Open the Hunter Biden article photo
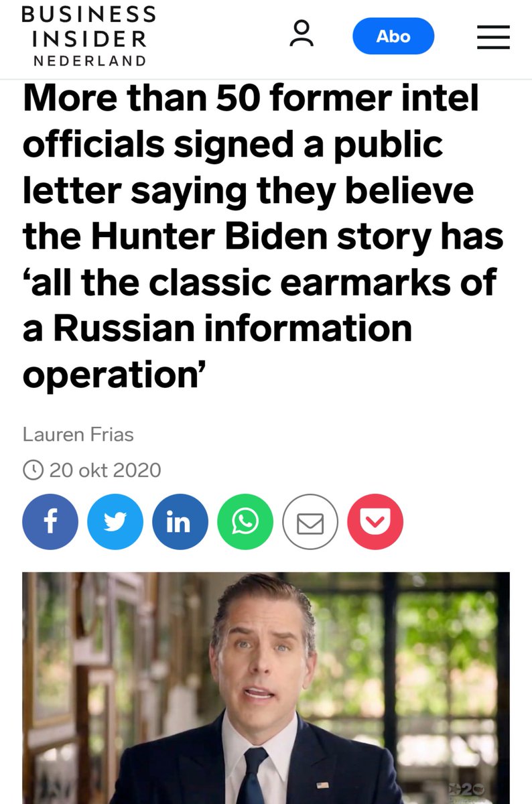This screenshot has height=804, width=532. pos(266,688)
